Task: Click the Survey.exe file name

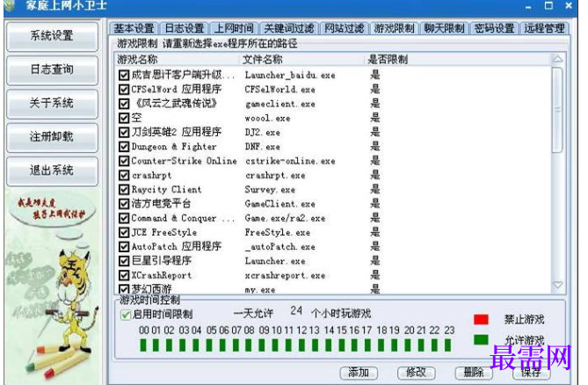Action: pos(270,190)
